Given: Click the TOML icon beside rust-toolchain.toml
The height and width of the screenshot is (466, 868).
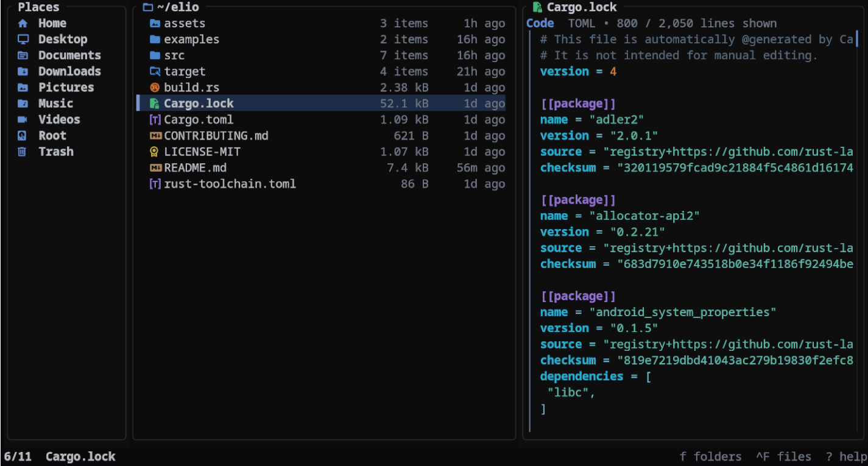Looking at the screenshot, I should (155, 184).
